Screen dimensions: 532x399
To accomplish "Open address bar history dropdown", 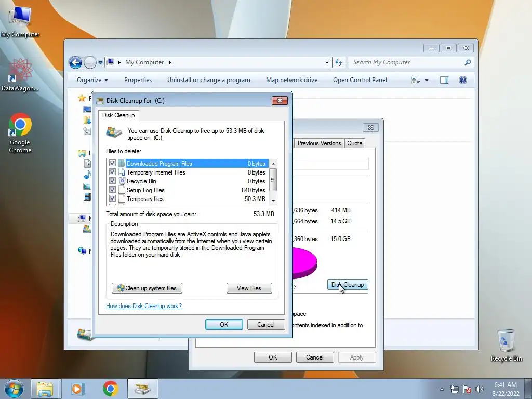I will point(327,63).
